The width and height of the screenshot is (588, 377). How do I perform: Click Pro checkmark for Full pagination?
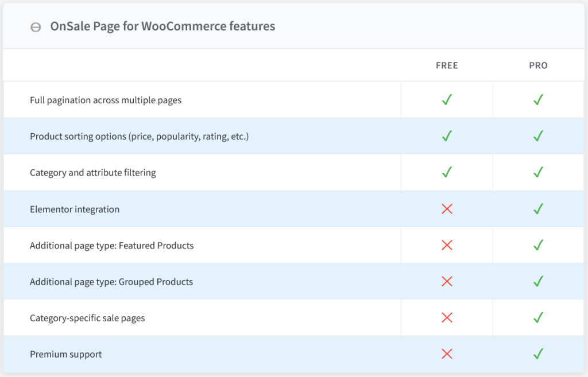(538, 100)
